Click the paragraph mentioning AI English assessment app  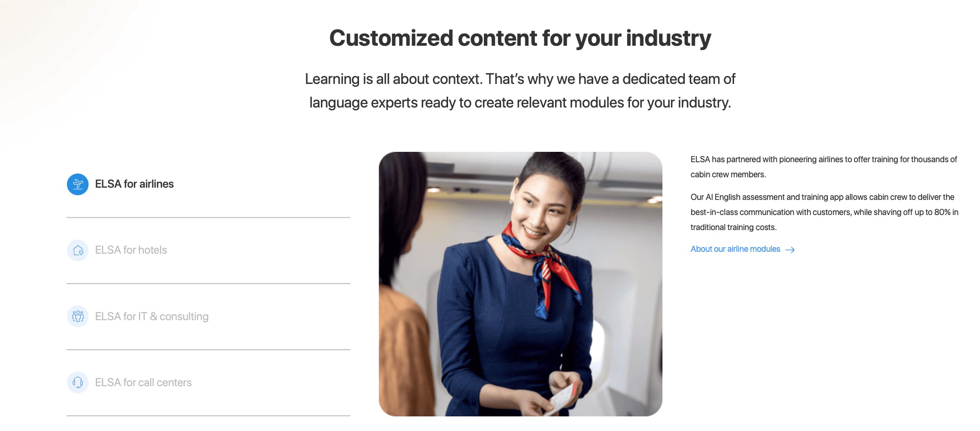(x=825, y=212)
